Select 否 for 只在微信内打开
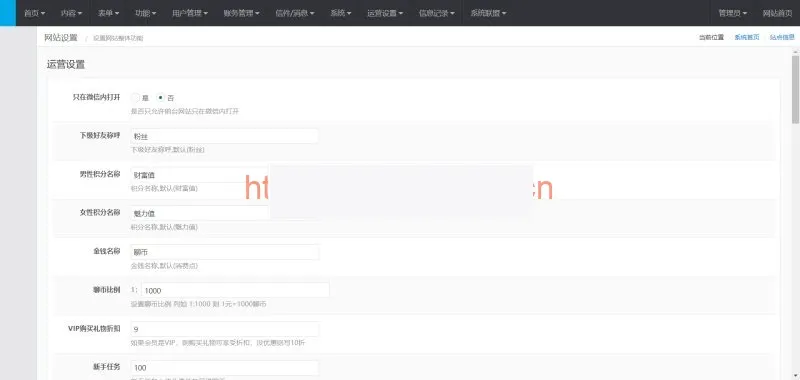 click(x=161, y=97)
